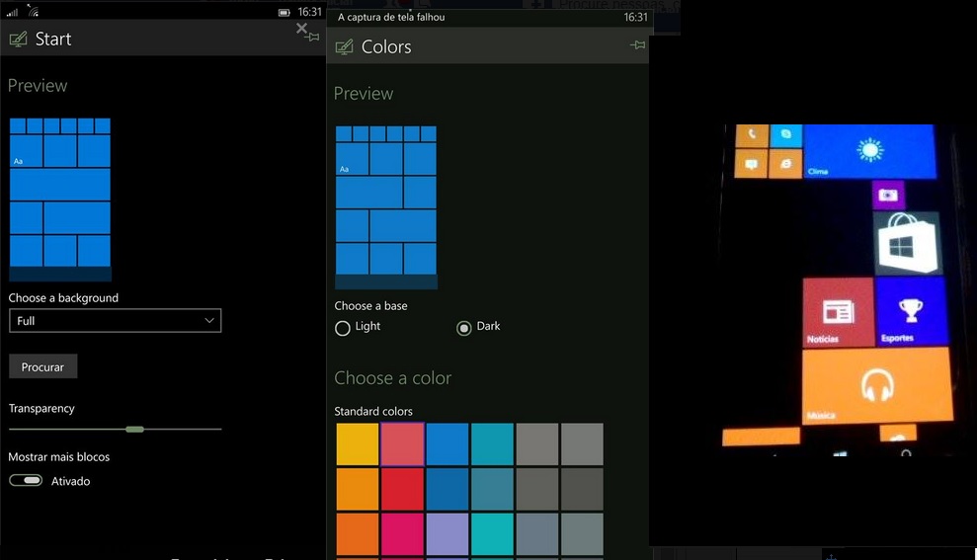
Task: Tap the Esportes trophy tile
Action: (x=910, y=312)
